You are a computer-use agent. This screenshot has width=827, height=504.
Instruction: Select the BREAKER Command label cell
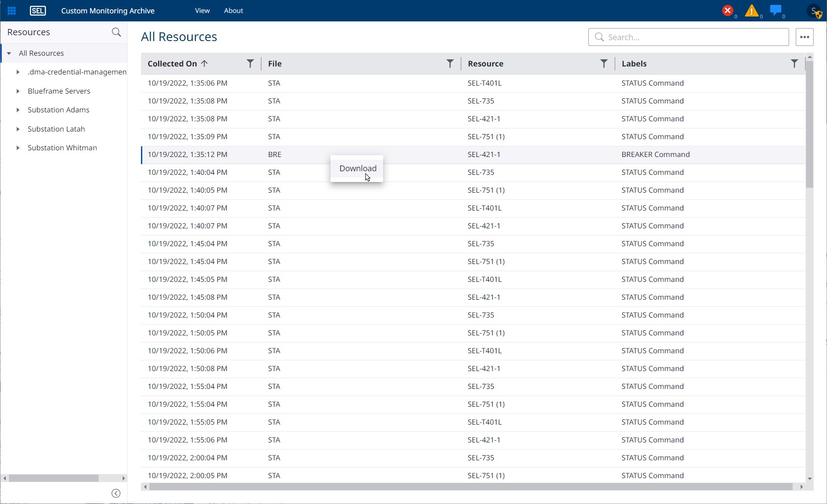655,154
